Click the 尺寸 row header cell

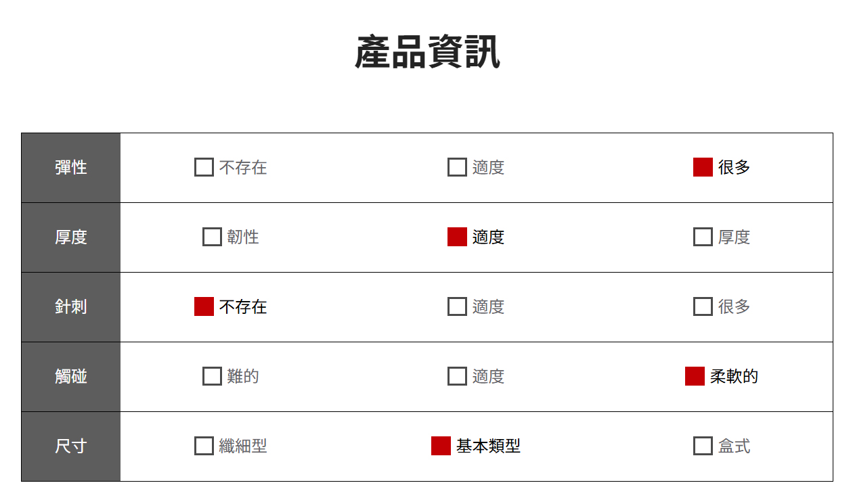click(71, 446)
